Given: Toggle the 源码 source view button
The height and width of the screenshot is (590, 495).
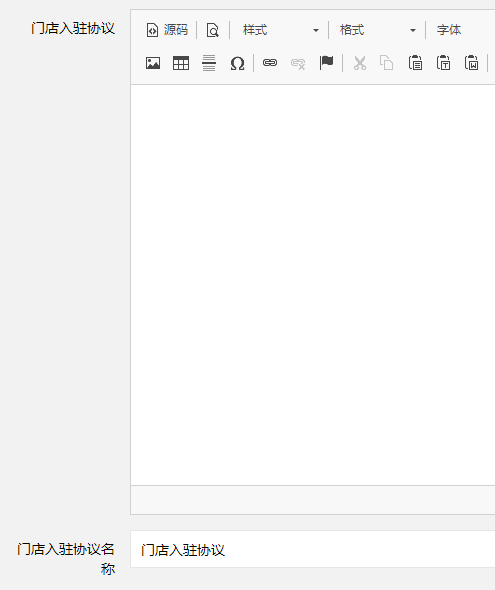Looking at the screenshot, I should coord(167,30).
